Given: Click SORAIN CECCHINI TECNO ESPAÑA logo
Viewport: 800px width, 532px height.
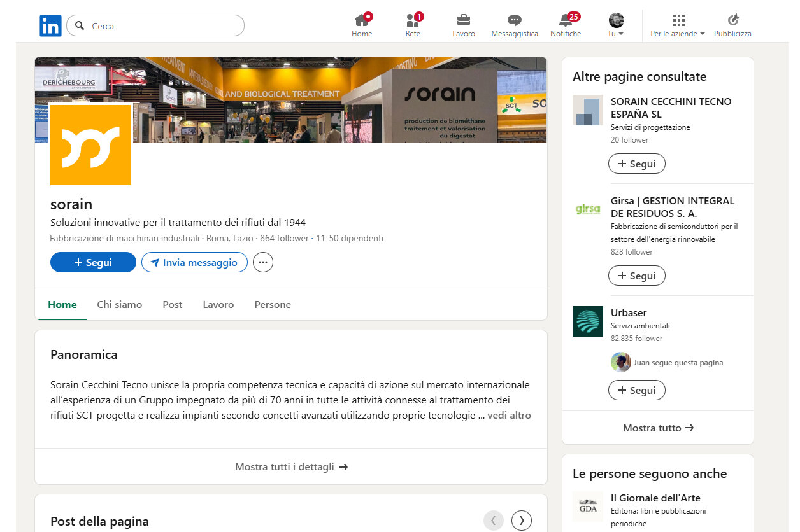Looking at the screenshot, I should coord(587,110).
